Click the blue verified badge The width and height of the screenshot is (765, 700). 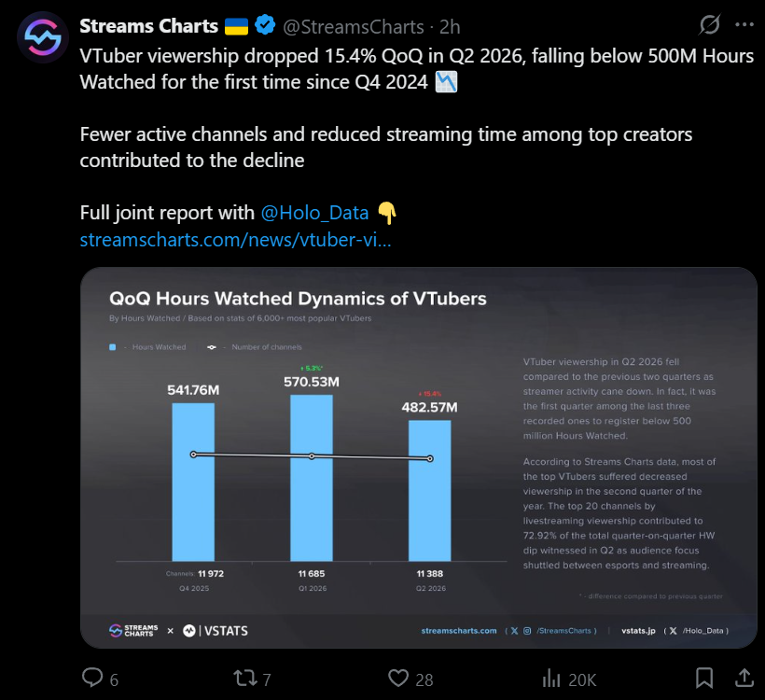point(265,25)
